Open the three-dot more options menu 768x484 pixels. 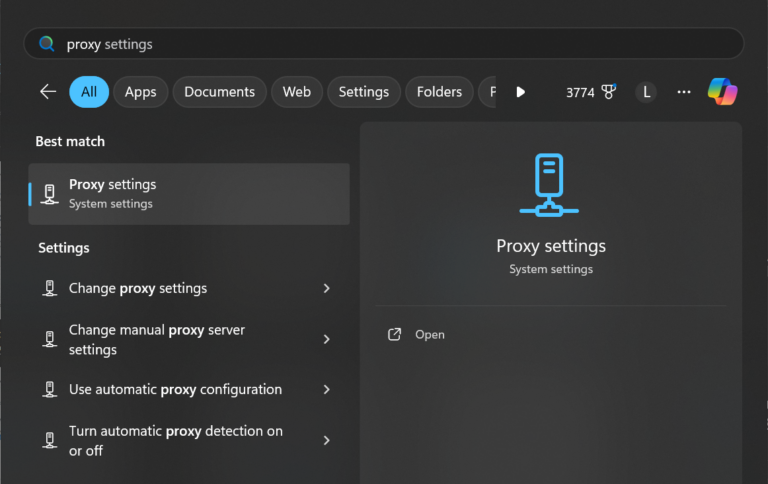(x=684, y=92)
